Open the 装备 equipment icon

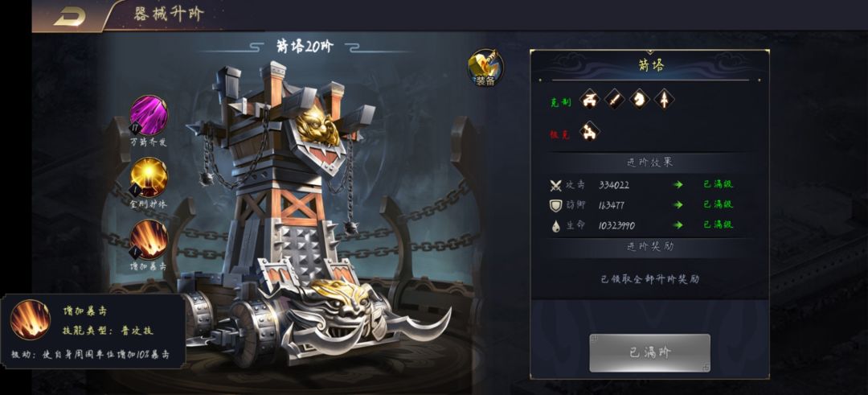point(485,68)
